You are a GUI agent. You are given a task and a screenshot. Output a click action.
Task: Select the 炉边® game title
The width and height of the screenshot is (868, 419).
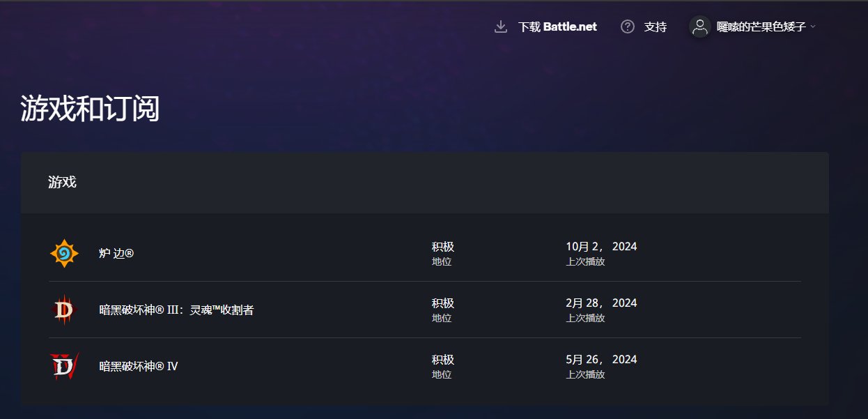click(116, 254)
